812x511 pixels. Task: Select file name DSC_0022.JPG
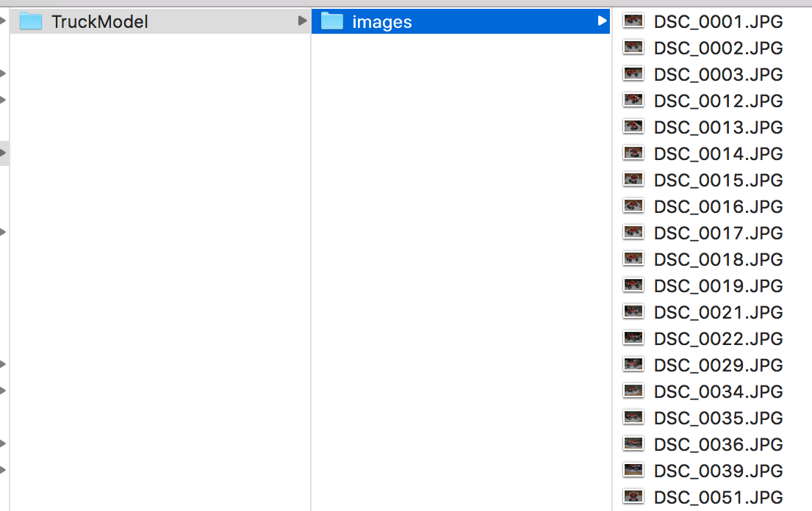(x=718, y=338)
